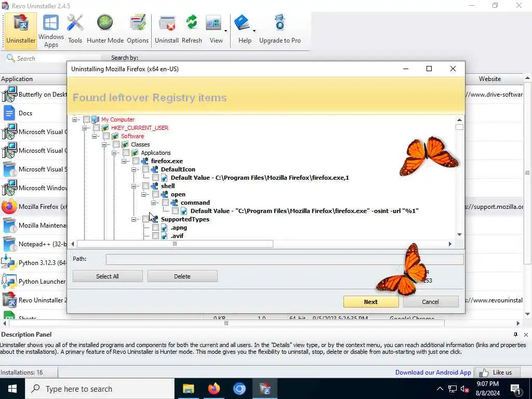Click Select All button

[x=108, y=276]
